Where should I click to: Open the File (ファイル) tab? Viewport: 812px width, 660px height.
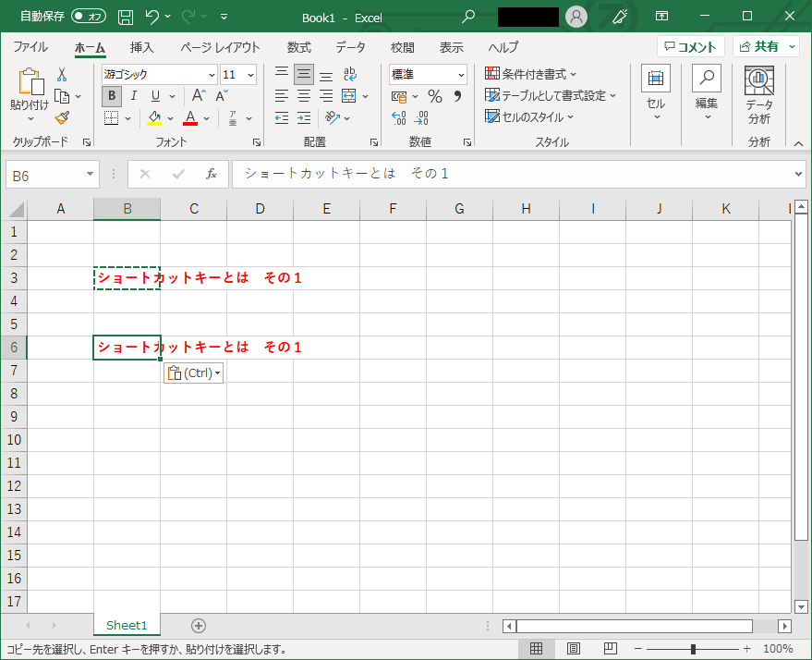[30, 47]
